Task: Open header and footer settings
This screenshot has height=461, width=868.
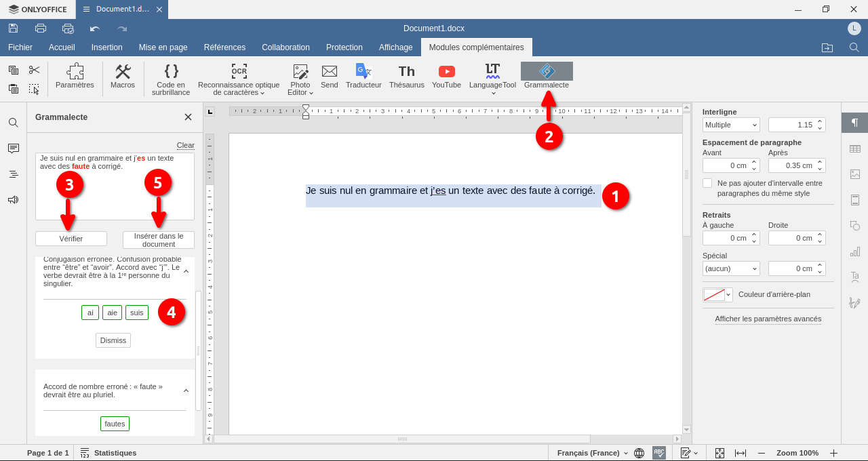Action: 854,200
